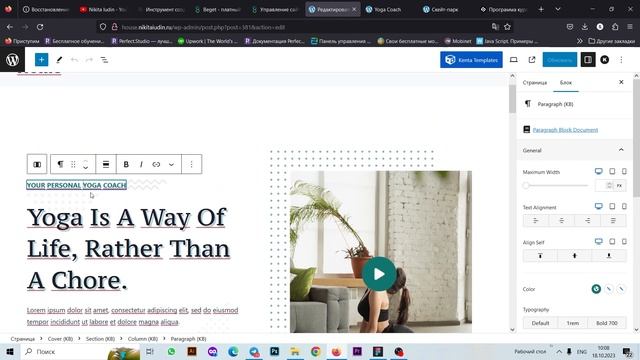This screenshot has width=640, height=360.
Task: Open the WordPress dashboard logo
Action: 12,60
